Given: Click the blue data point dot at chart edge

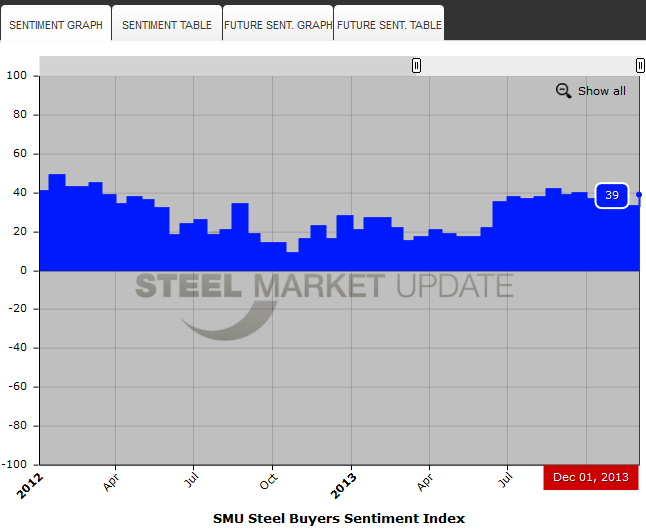Looking at the screenshot, I should coord(639,195).
